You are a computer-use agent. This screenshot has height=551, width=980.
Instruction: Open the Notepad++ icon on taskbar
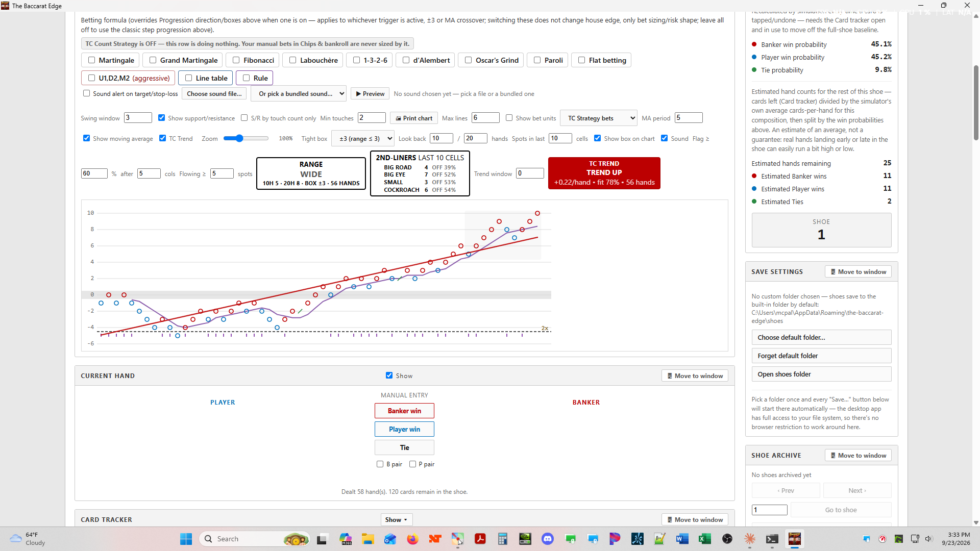click(x=660, y=539)
